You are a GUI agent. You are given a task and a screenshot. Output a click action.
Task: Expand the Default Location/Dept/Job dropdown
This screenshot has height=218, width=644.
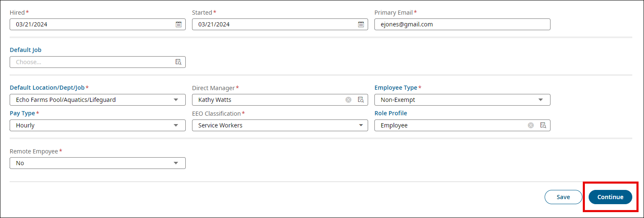[176, 100]
